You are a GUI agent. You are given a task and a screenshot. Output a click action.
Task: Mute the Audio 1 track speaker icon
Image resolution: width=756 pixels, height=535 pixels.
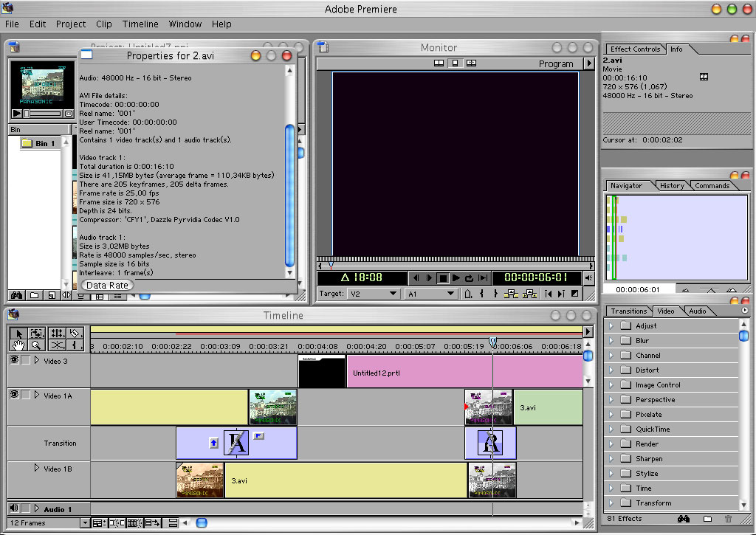15,508
